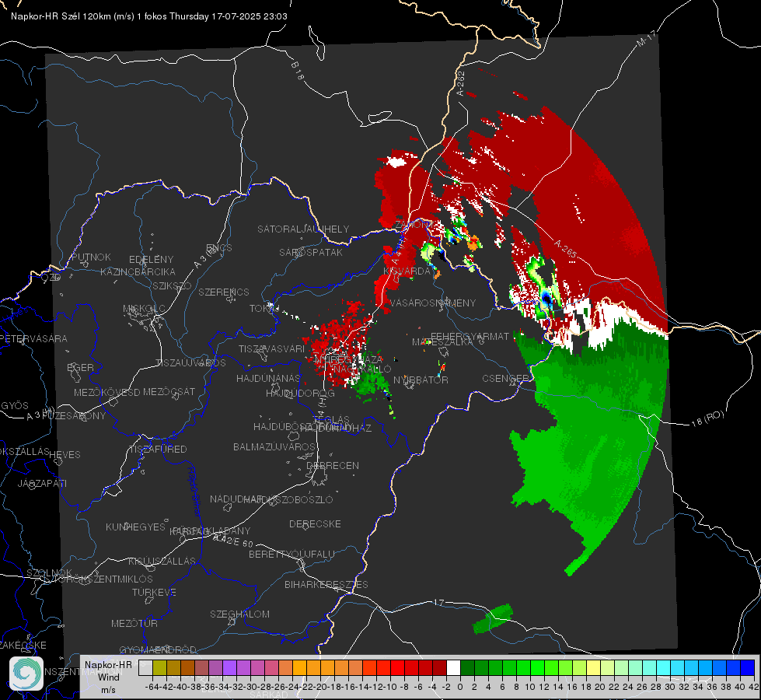Viewport: 761px width, 700px height.
Task: Select the CSENGER label
Action: tap(505, 379)
